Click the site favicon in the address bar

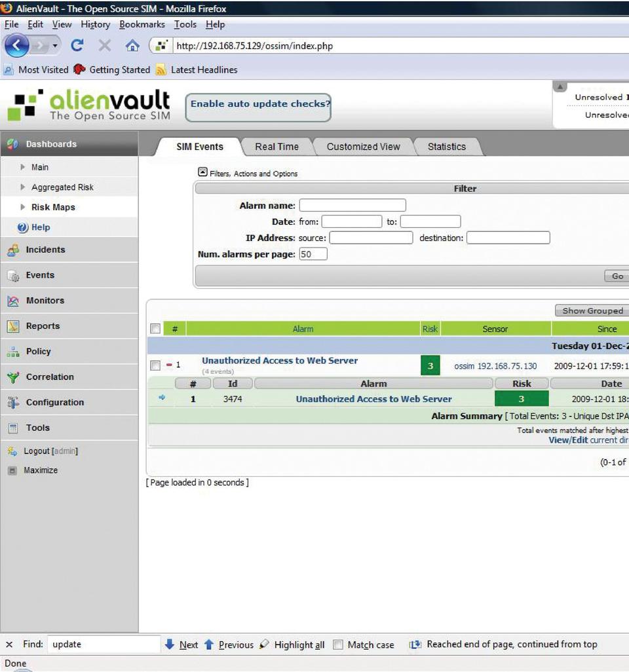coord(161,45)
